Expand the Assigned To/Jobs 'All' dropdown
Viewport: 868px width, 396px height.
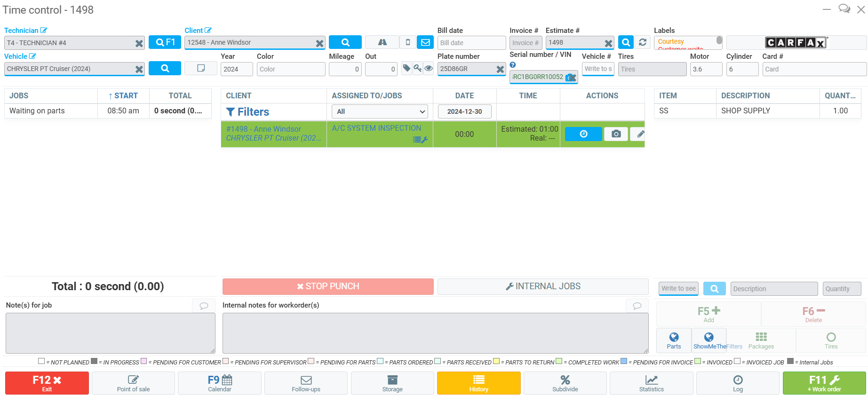(380, 111)
